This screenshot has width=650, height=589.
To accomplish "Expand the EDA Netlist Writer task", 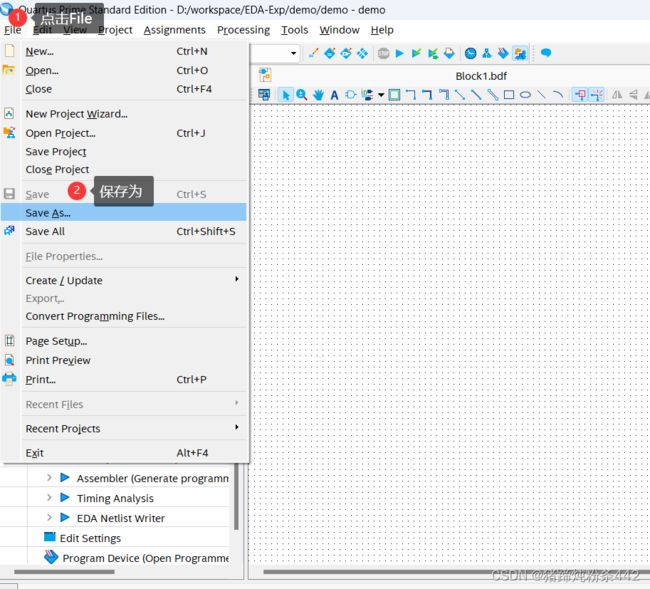I will pyautogui.click(x=49, y=517).
